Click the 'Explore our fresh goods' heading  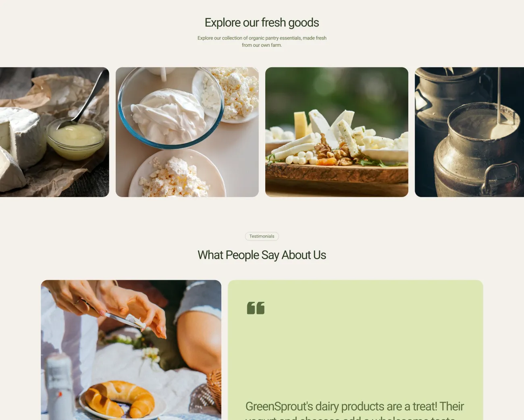pyautogui.click(x=262, y=23)
